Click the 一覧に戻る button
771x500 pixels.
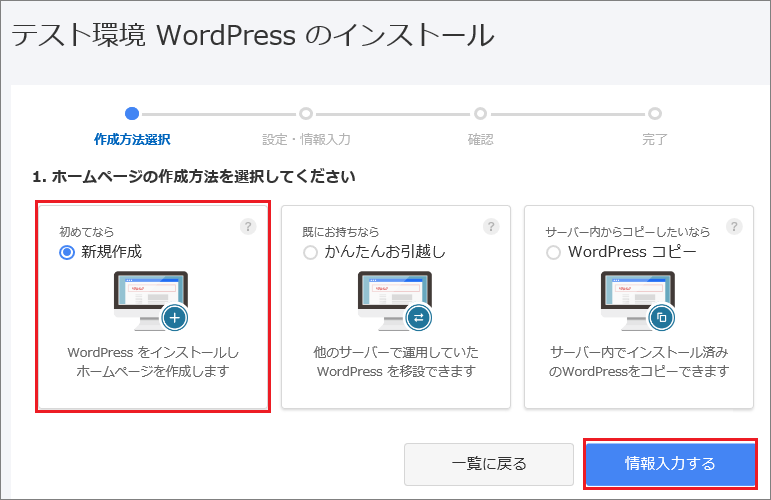click(489, 464)
